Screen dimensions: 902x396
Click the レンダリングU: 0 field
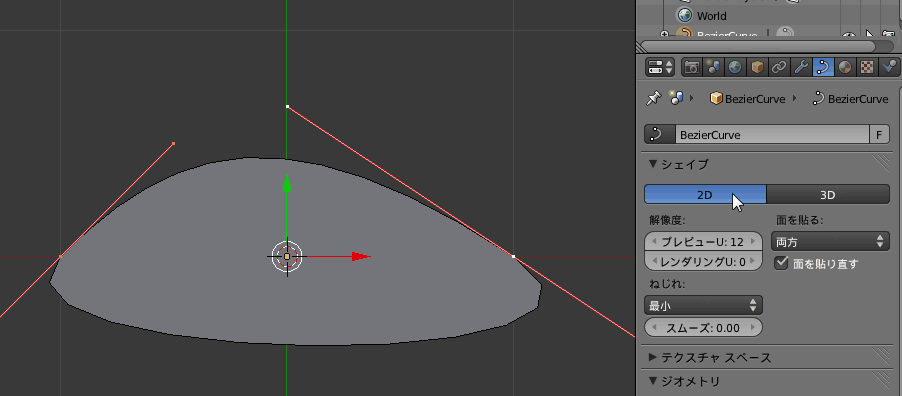tap(704, 262)
